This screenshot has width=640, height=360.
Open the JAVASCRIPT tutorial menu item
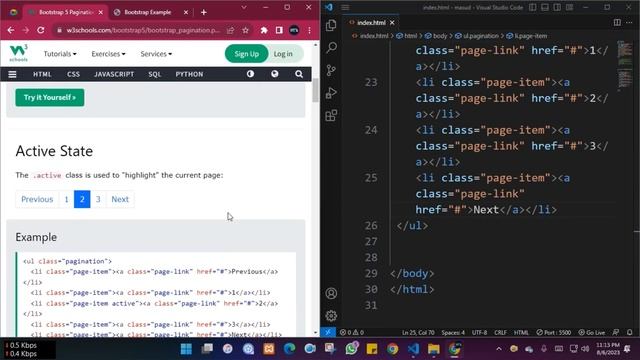tap(114, 74)
